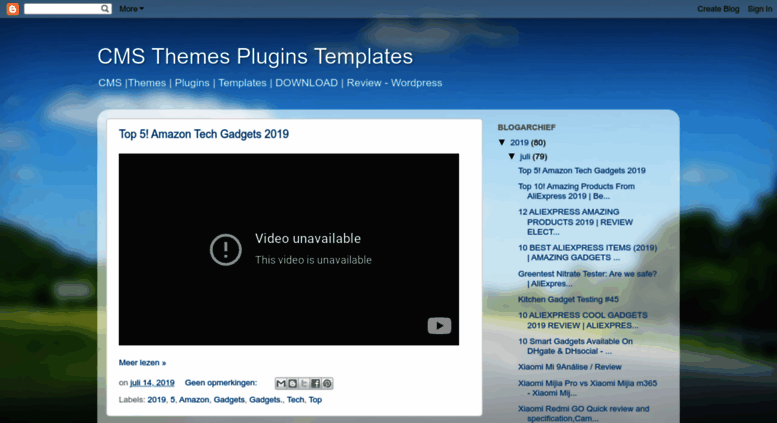The image size is (777, 423).
Task: Click the unavailable video player
Action: coord(289,249)
